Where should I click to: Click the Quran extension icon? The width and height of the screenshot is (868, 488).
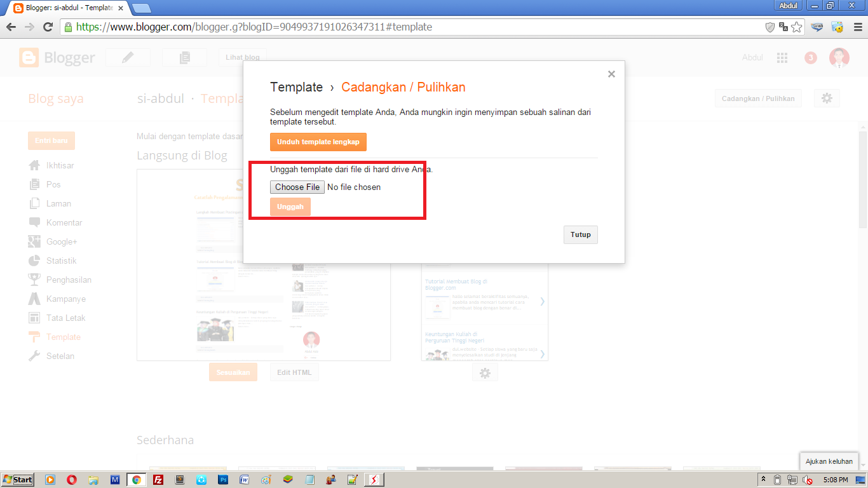pos(817,27)
